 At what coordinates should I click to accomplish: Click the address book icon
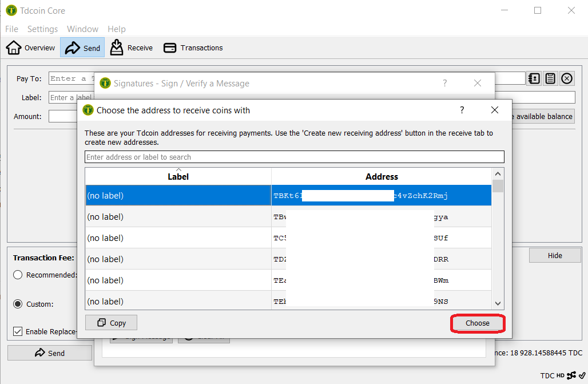coord(534,78)
